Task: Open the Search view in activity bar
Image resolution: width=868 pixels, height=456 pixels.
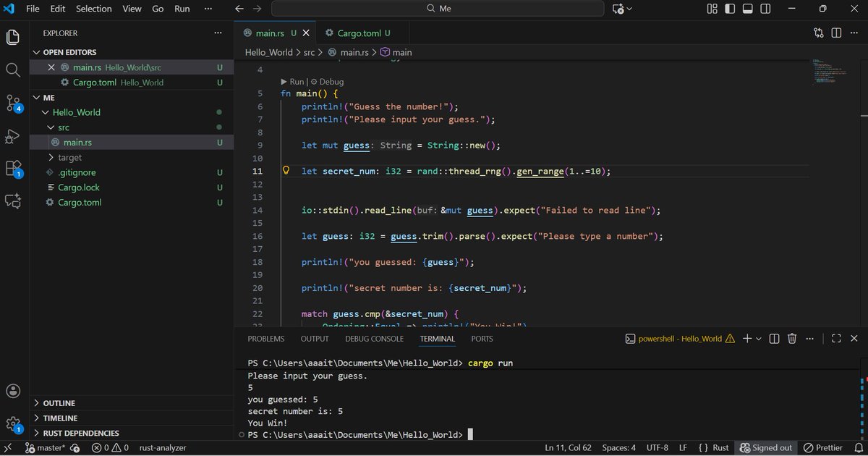Action: [13, 70]
